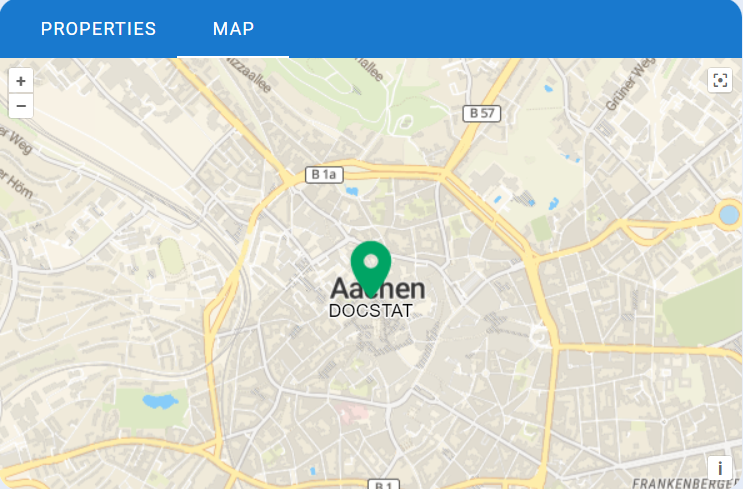Click the blue pond in southwest park
This screenshot has height=489, width=743.
tap(161, 401)
